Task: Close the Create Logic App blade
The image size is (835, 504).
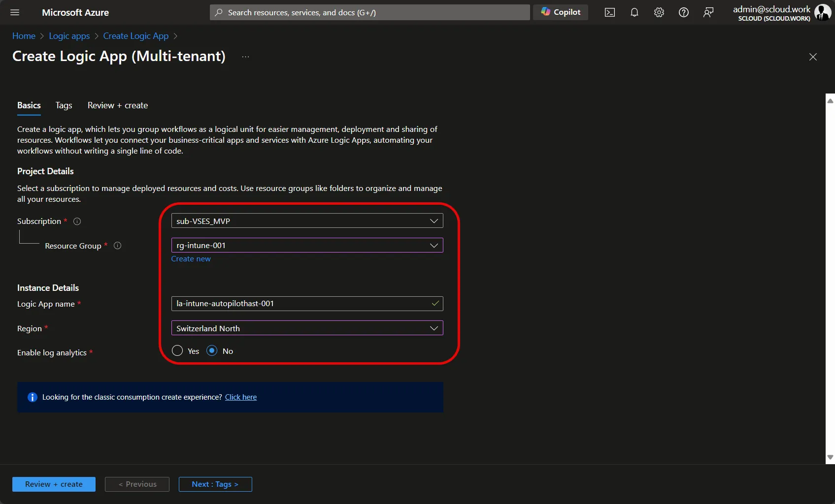Action: pos(813,57)
